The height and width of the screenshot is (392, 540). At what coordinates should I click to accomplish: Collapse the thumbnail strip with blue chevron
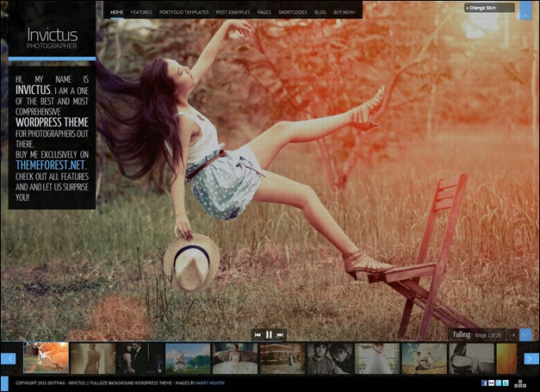tap(525, 334)
